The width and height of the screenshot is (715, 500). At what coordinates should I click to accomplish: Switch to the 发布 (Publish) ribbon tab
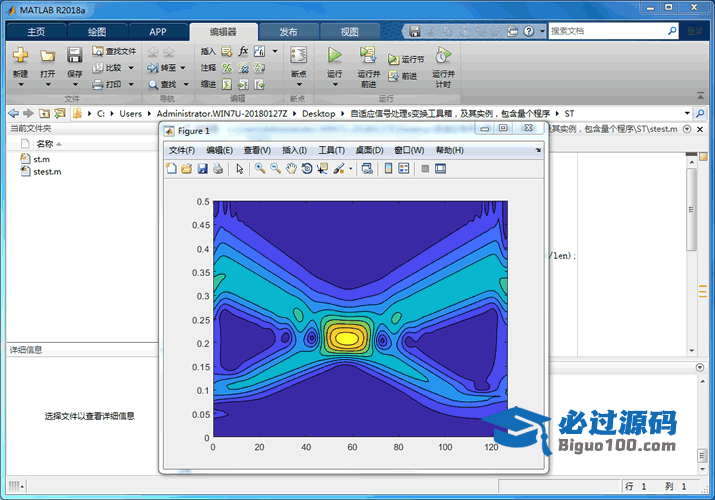point(288,32)
